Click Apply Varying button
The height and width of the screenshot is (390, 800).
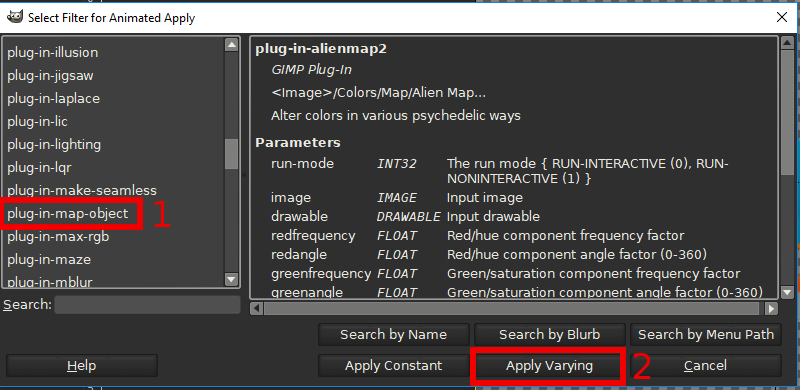pyautogui.click(x=549, y=366)
